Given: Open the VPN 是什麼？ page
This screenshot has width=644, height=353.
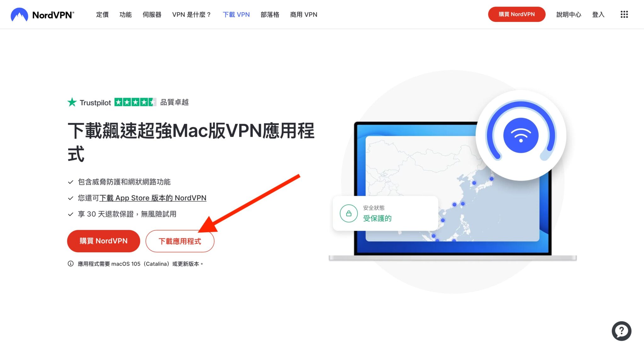Looking at the screenshot, I should tap(192, 14).
